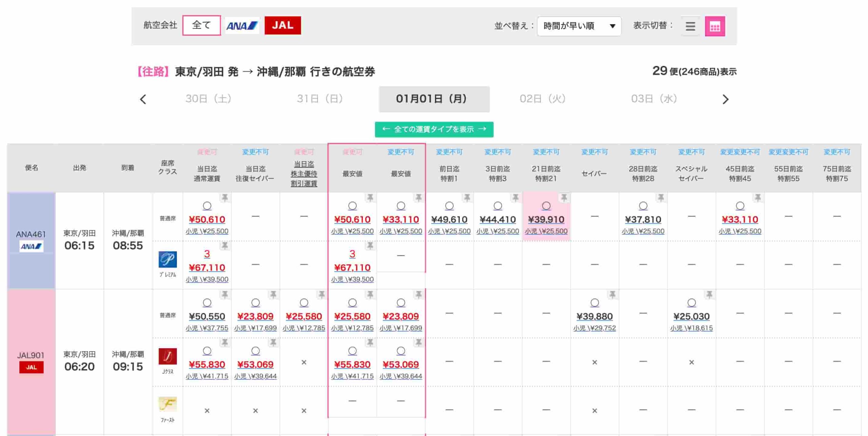Select JAL901 ¥25,030 Special Saver radio

tap(691, 302)
